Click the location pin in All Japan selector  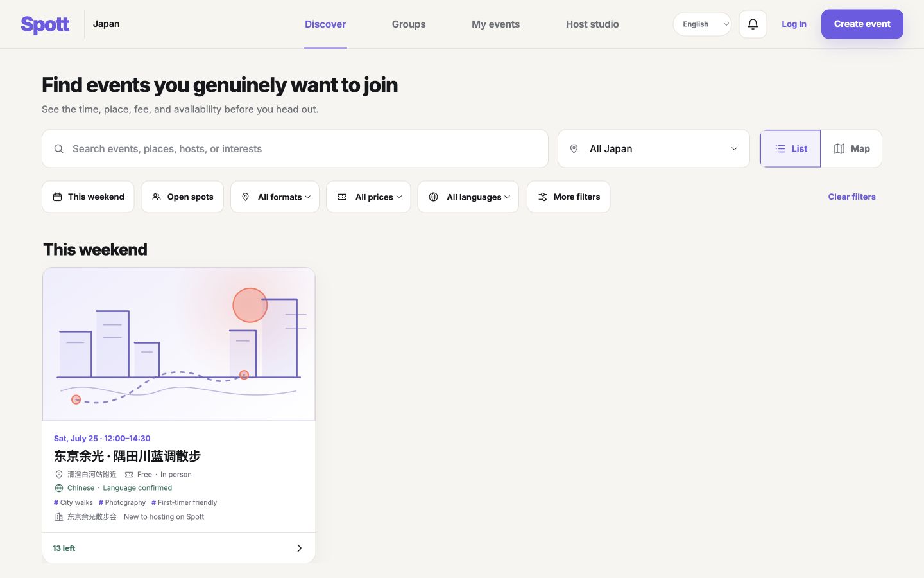(x=574, y=149)
